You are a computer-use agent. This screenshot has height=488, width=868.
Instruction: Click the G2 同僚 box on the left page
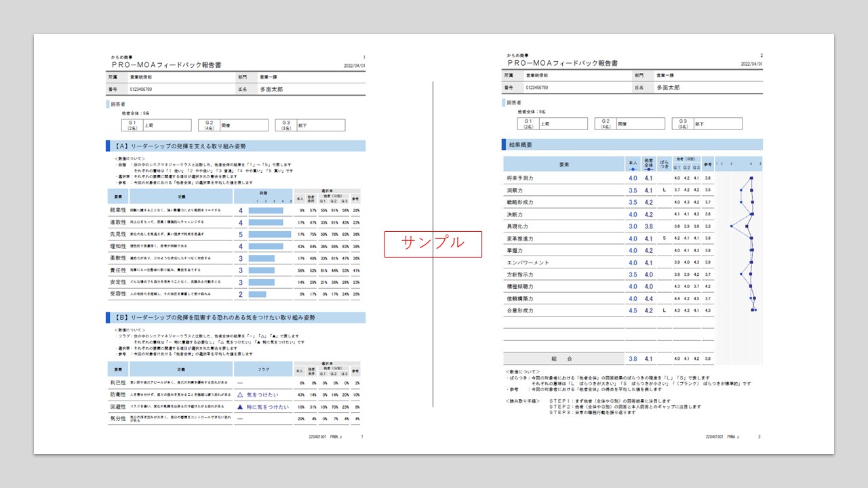(233, 125)
